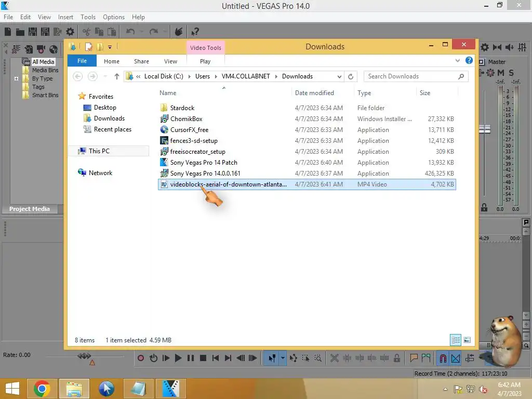The image size is (532, 399).
Task: Open the Normal Edit Tool dropdown arrow
Action: [283, 358]
